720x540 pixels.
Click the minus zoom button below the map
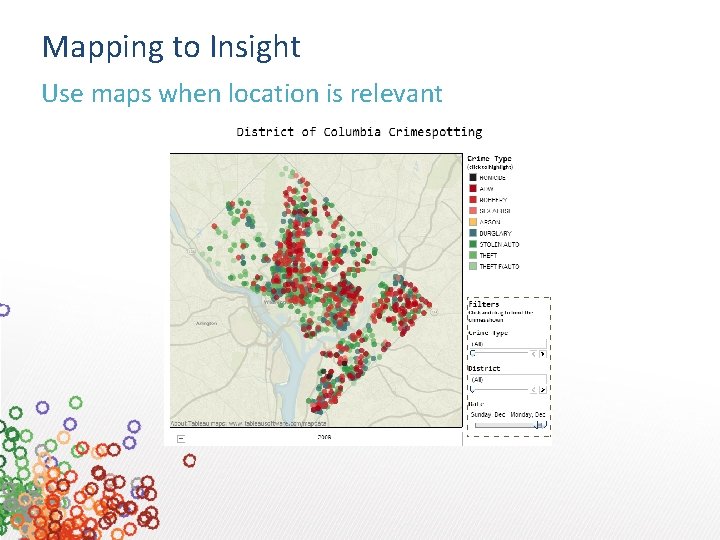tap(181, 439)
